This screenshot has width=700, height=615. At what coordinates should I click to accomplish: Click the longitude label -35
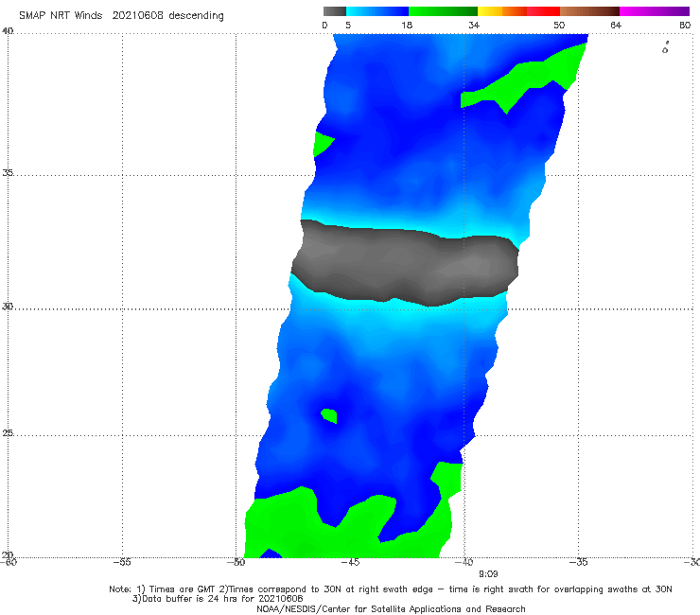click(x=579, y=562)
